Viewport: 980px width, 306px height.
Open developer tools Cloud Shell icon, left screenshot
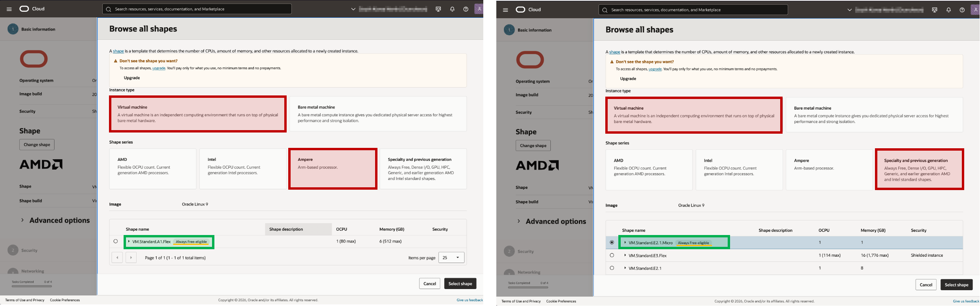pyautogui.click(x=438, y=9)
